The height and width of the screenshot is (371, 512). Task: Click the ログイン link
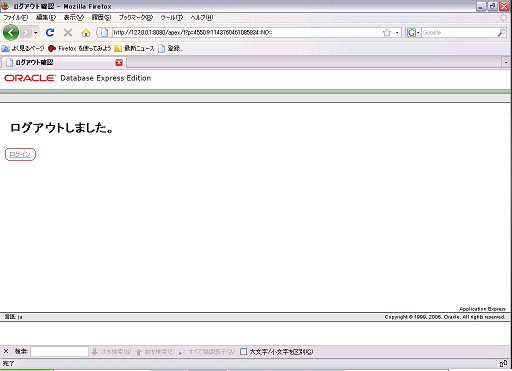tap(20, 154)
